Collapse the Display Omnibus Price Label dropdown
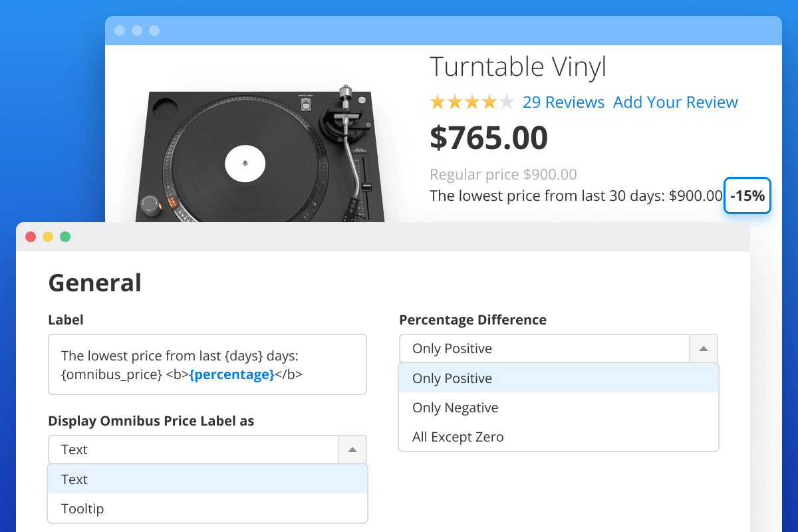This screenshot has height=532, width=798. [x=352, y=450]
